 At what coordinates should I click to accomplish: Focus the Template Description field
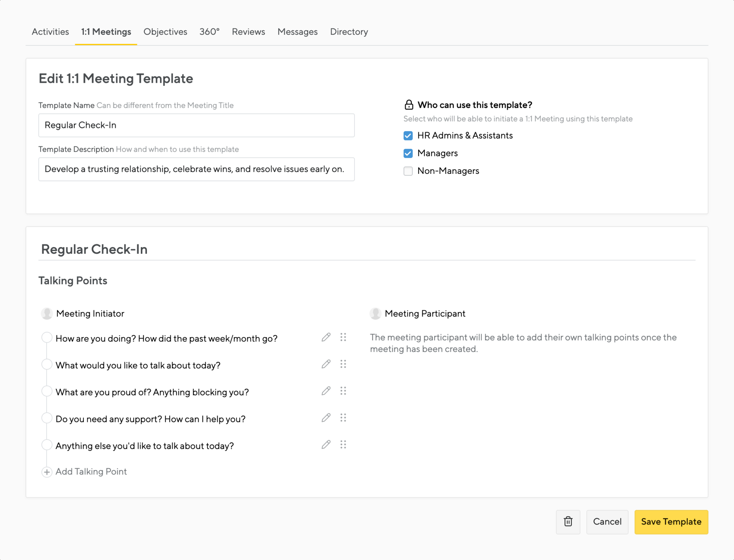pyautogui.click(x=196, y=169)
